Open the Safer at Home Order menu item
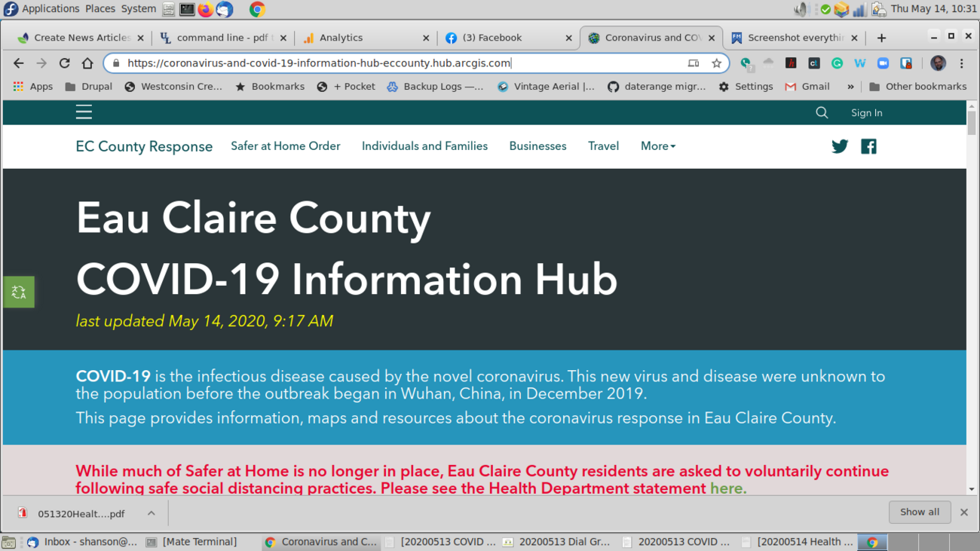Screen dimensions: 980x551 point(285,146)
